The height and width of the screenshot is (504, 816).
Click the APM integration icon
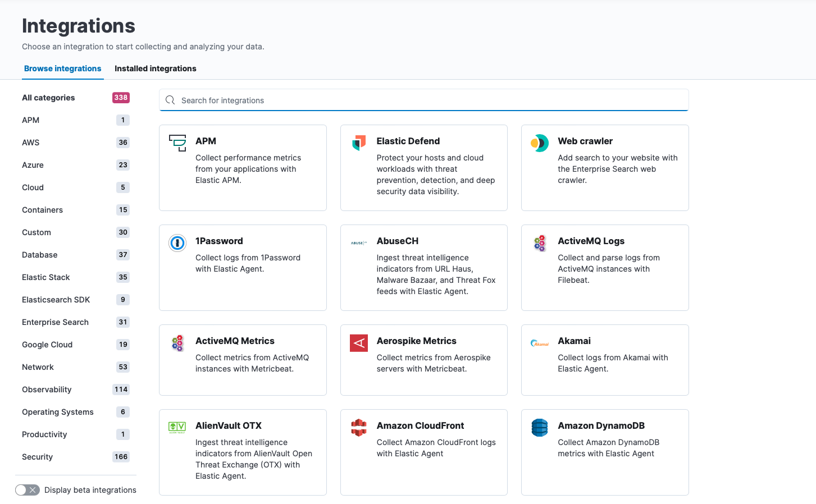click(177, 143)
